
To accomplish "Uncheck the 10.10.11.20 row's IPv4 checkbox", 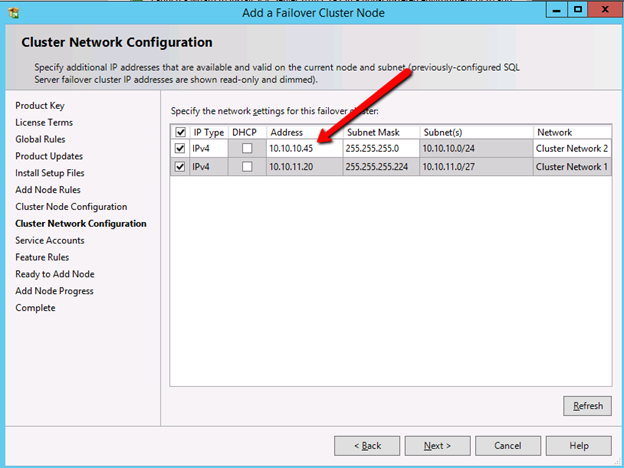I will coord(180,166).
